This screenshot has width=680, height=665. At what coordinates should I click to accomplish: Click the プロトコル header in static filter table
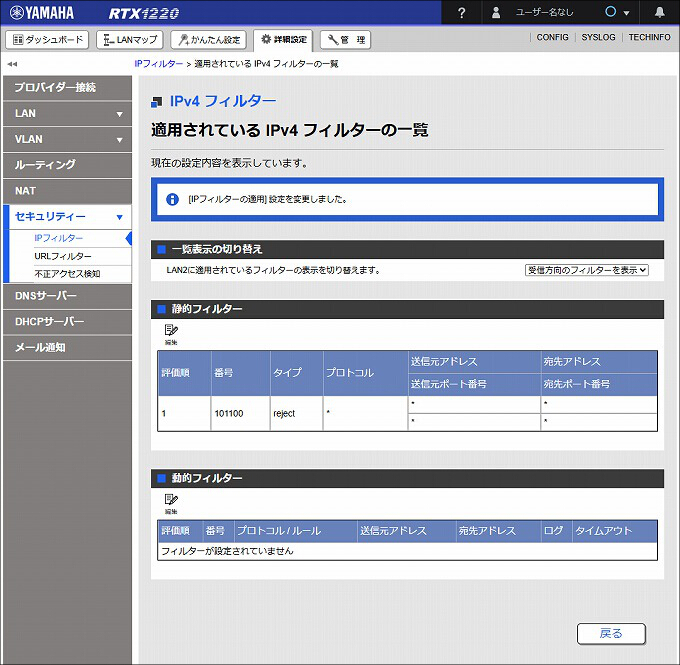[365, 373]
